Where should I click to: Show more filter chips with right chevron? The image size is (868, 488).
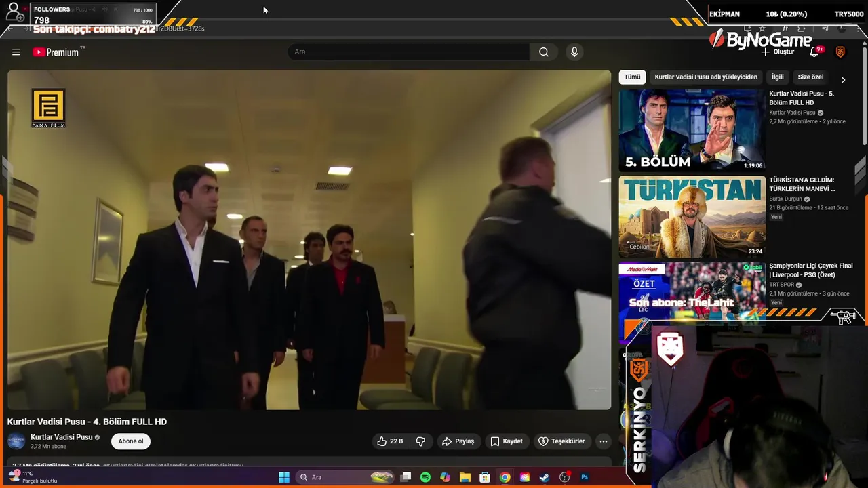coord(843,79)
